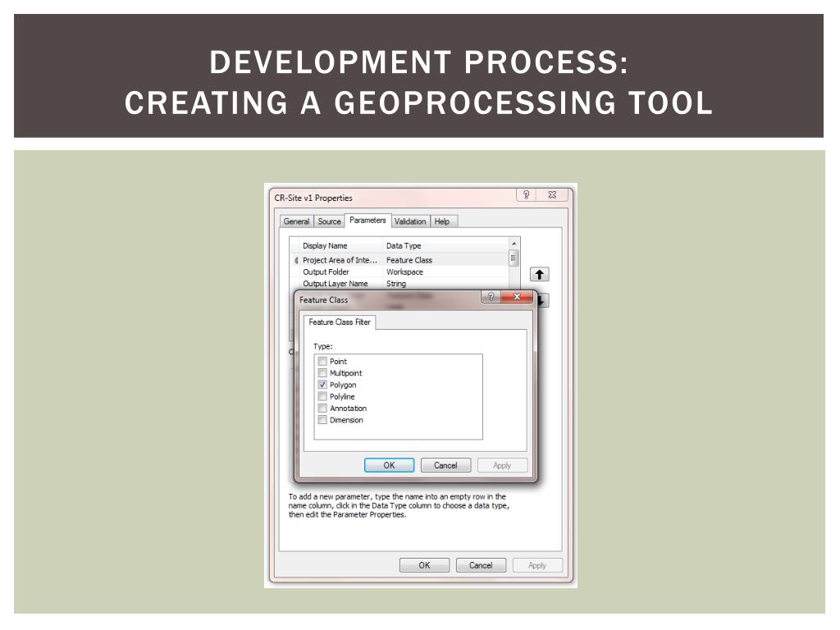Go to the Validation tab
Image resolution: width=840 pixels, height=630 pixels.
click(x=410, y=221)
